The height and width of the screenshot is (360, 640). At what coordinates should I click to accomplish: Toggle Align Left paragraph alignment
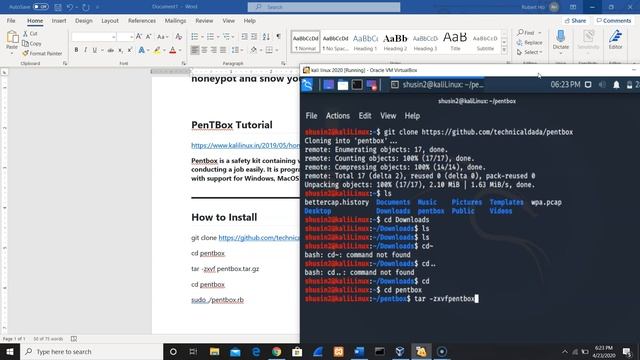coord(195,50)
